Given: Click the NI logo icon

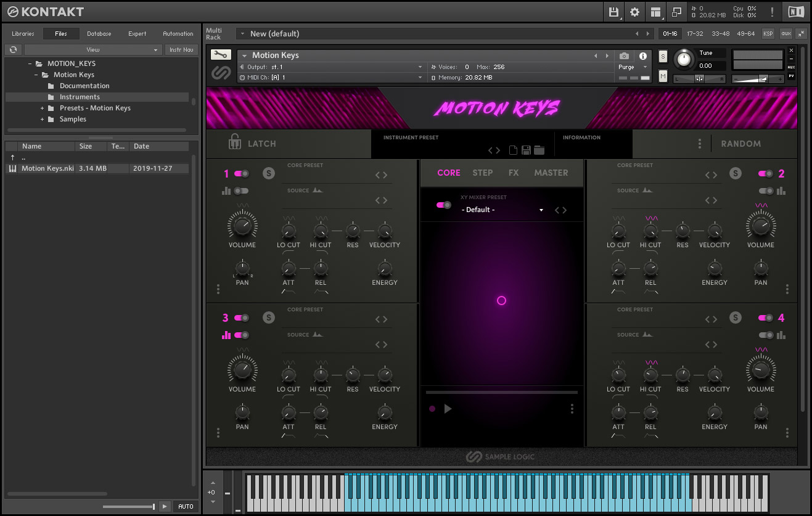Looking at the screenshot, I should tap(796, 12).
